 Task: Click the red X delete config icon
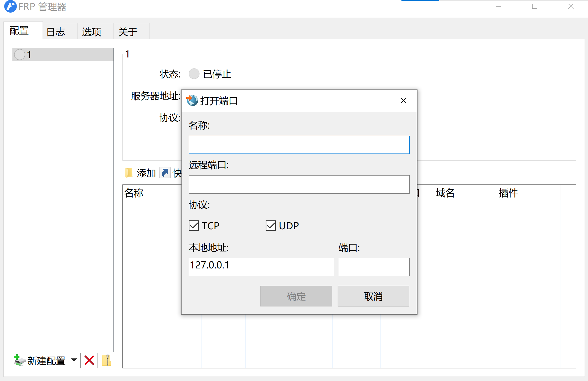pos(89,360)
